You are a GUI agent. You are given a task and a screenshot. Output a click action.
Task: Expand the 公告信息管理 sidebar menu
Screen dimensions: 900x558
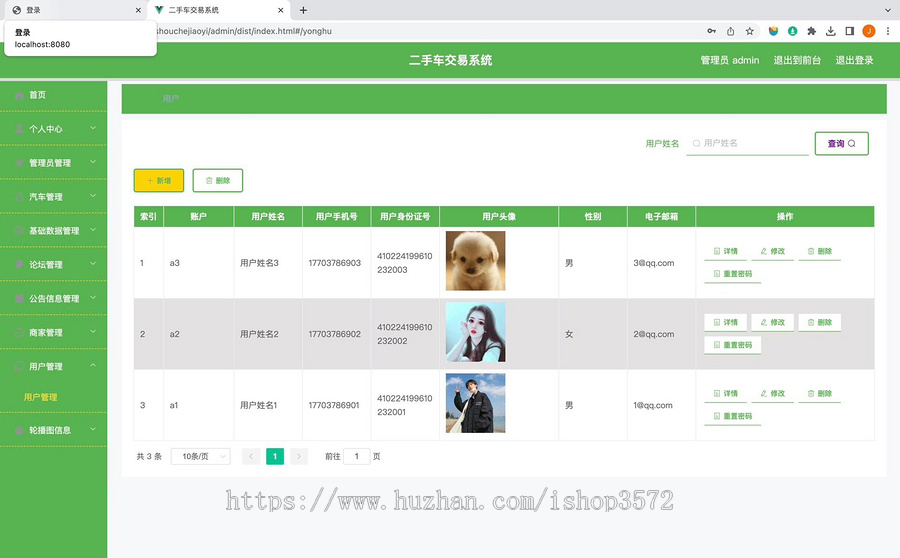tap(53, 298)
